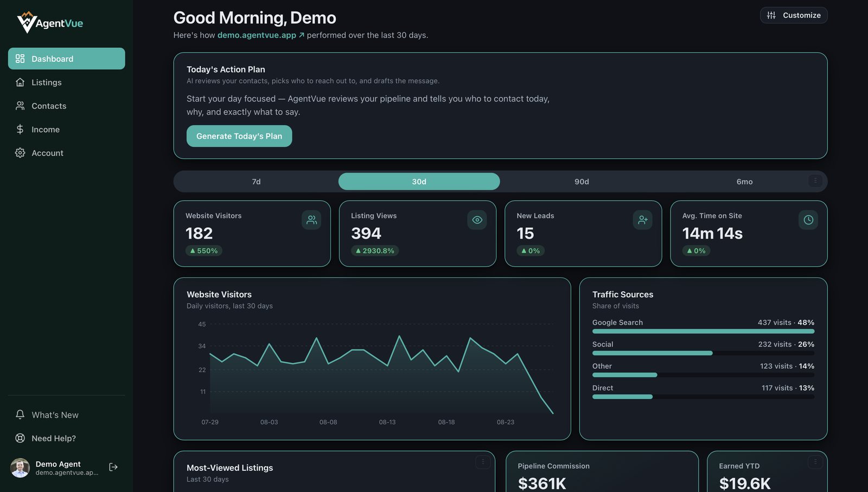868x492 pixels.
Task: Click the Listings house icon
Action: (20, 82)
